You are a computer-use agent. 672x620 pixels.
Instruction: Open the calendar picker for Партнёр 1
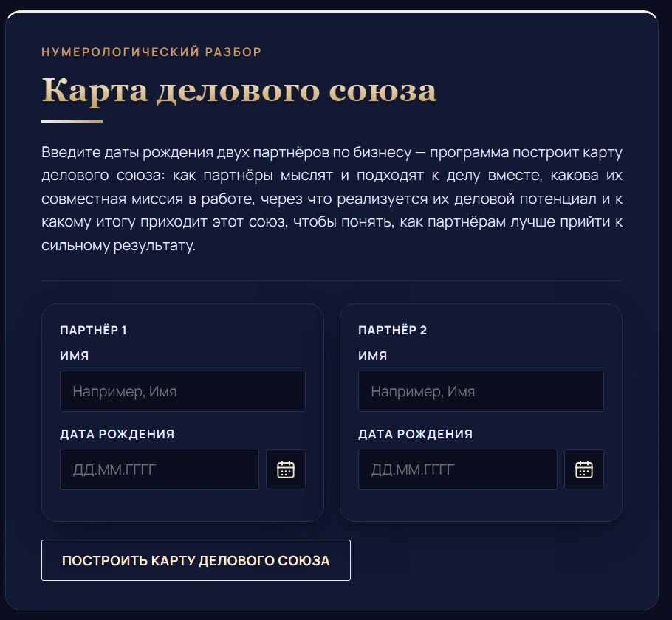coord(286,469)
